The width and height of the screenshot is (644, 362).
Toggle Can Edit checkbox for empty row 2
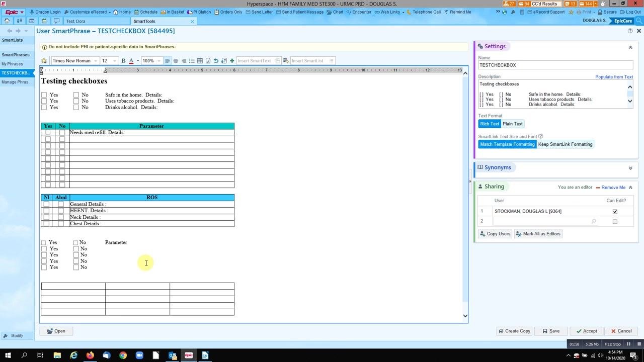click(615, 222)
